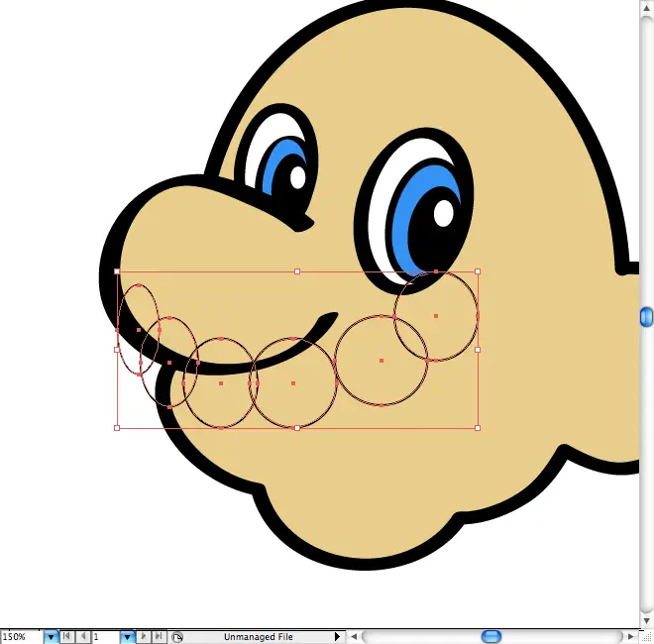Click the artboard number field
The width and height of the screenshot is (654, 644).
pyautogui.click(x=105, y=637)
